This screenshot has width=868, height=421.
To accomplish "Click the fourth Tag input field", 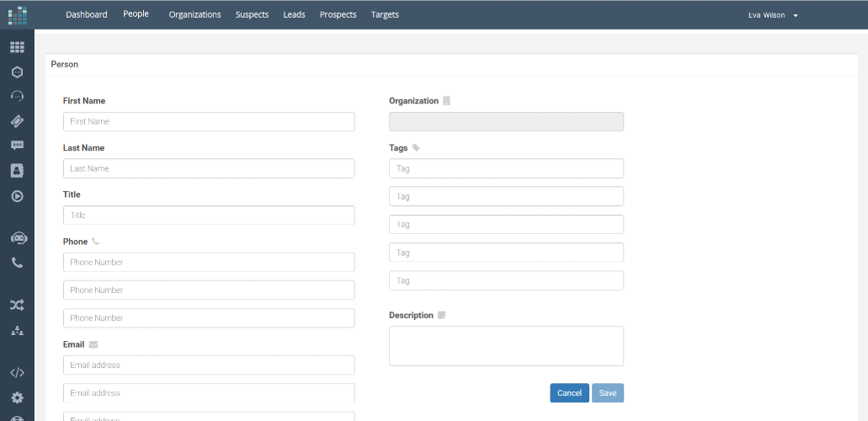I will (x=506, y=252).
